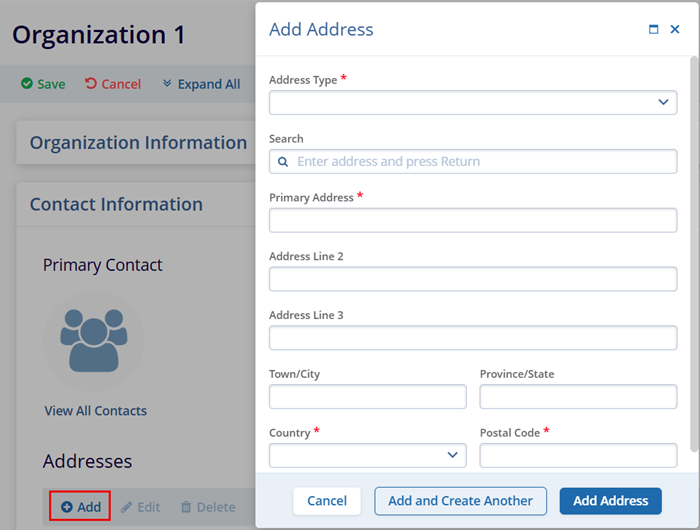
Task: Click Add under the Addresses section
Action: click(x=80, y=507)
